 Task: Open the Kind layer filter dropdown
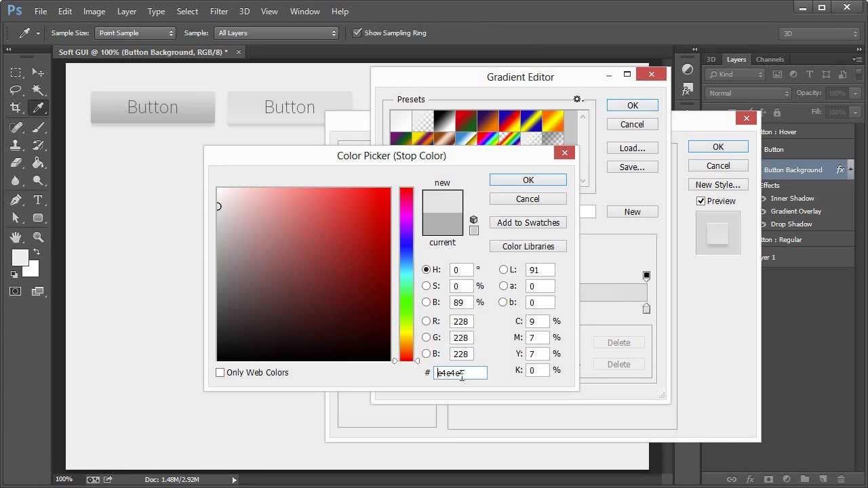[735, 75]
